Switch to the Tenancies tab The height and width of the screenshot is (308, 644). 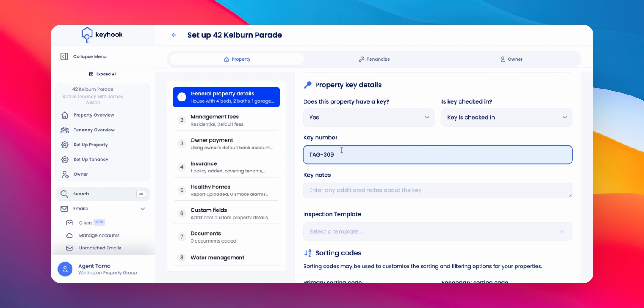[374, 59]
